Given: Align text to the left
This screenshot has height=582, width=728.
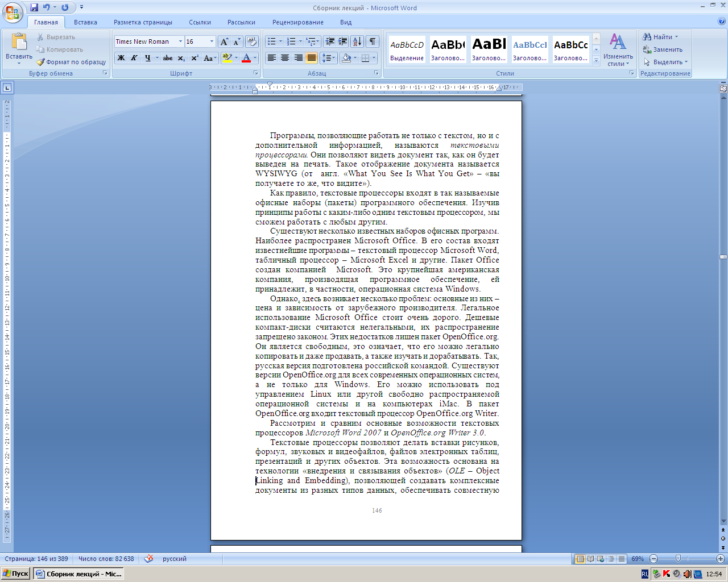Looking at the screenshot, I should 272,58.
